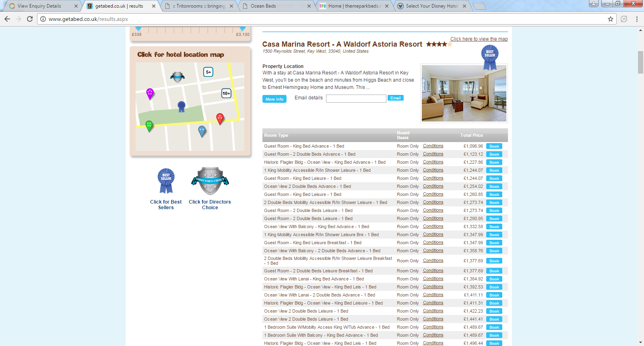The width and height of the screenshot is (644, 346).
Task: View Conditions for the £1,441.41 room
Action: (433, 319)
